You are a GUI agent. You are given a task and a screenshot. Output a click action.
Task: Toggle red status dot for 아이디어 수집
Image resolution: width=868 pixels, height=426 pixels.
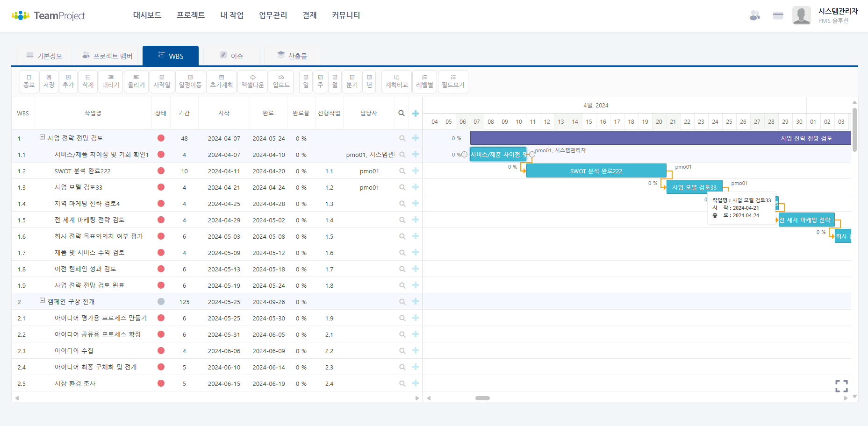pyautogui.click(x=161, y=351)
